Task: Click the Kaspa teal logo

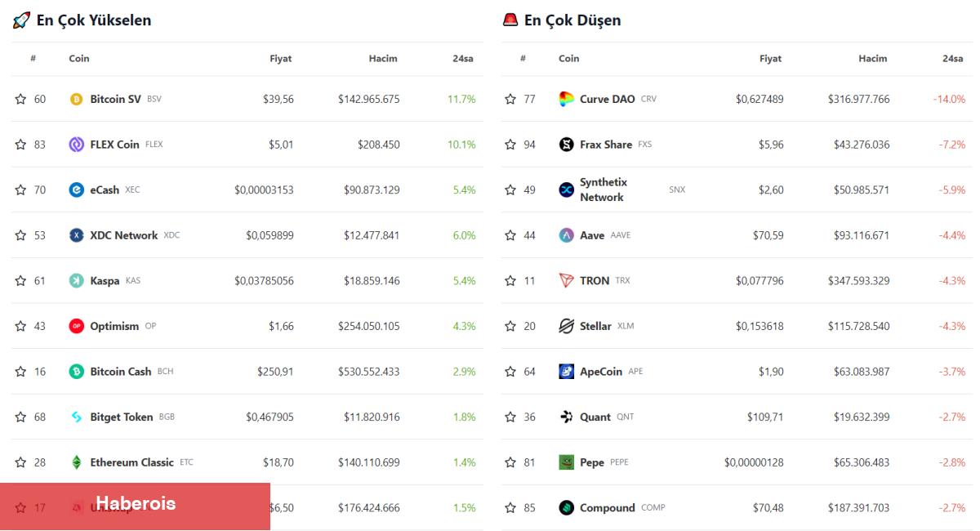Action: 76,280
